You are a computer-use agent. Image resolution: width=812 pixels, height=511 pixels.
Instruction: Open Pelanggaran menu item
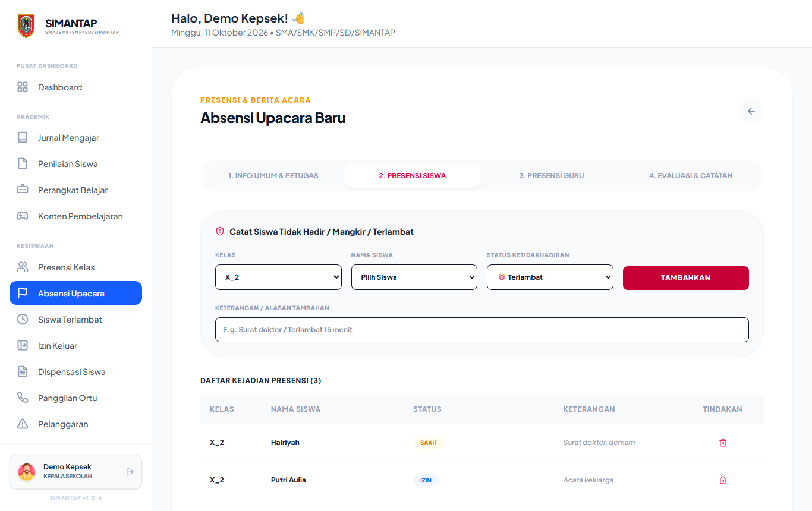(x=75, y=424)
